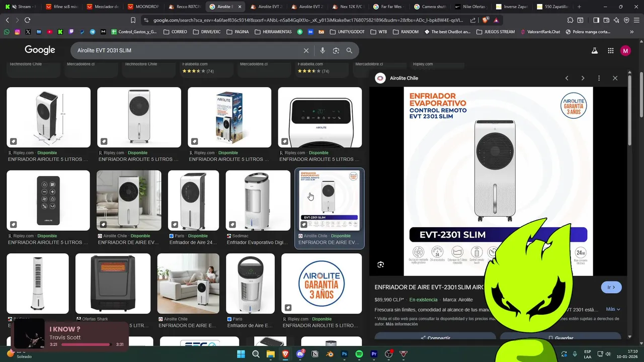
Task: Open the Airolite remote control thumbnail
Action: [x=48, y=200]
